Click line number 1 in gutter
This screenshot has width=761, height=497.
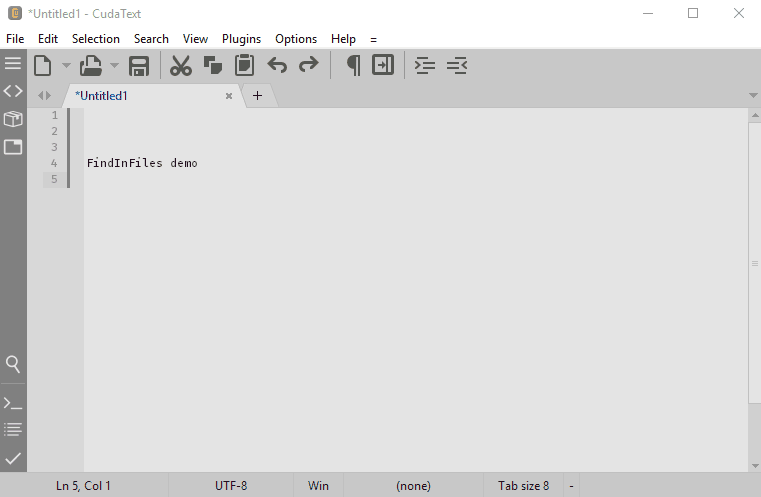tap(55, 115)
